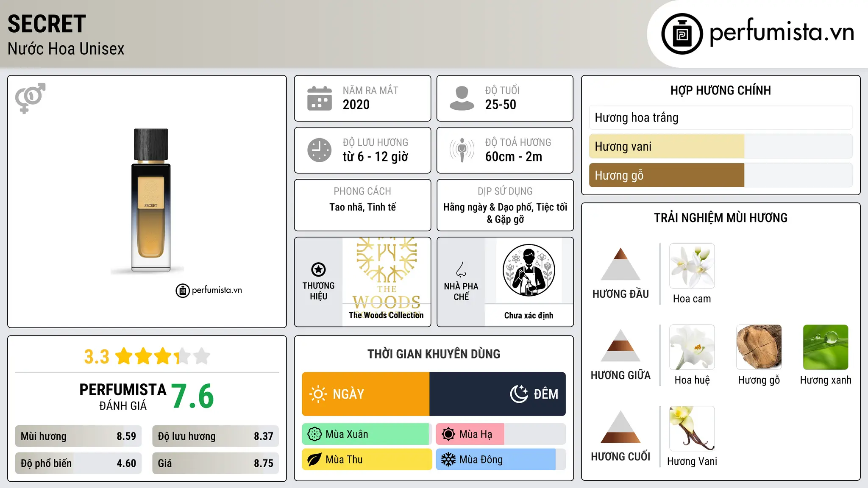The height and width of the screenshot is (488, 868).
Task: Click the five-star rating row
Action: point(163,356)
